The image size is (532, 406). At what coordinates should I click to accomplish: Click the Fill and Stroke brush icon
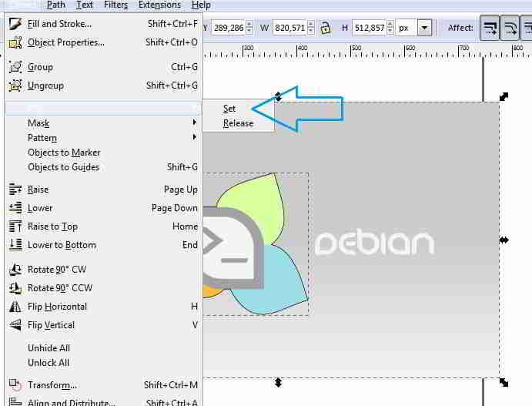15,24
